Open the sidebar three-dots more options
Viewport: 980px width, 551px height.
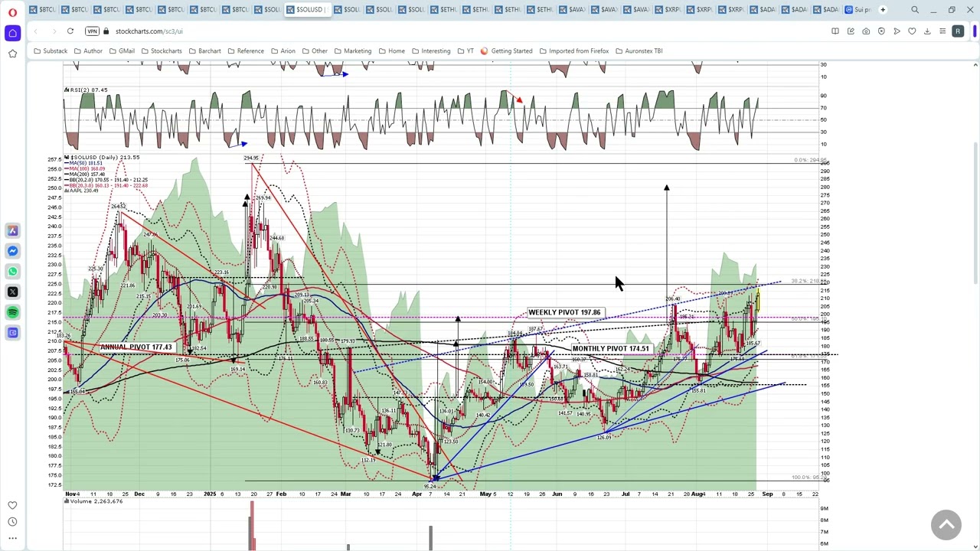(12, 539)
